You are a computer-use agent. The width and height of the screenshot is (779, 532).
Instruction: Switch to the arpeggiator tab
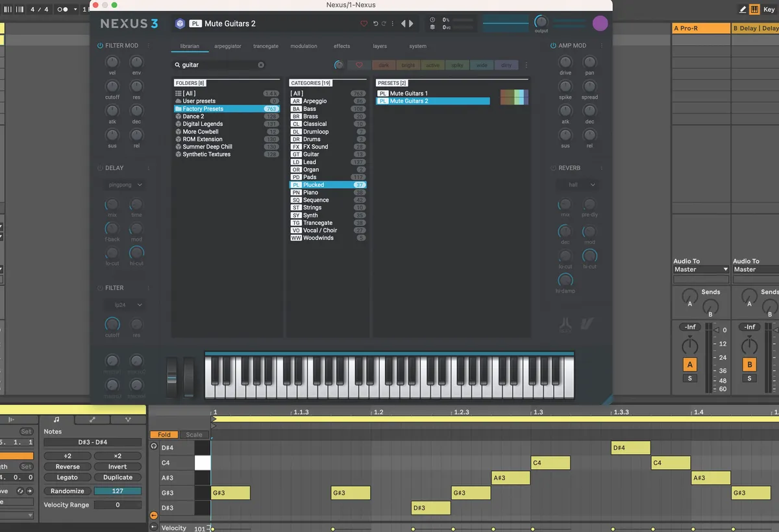[x=228, y=46]
